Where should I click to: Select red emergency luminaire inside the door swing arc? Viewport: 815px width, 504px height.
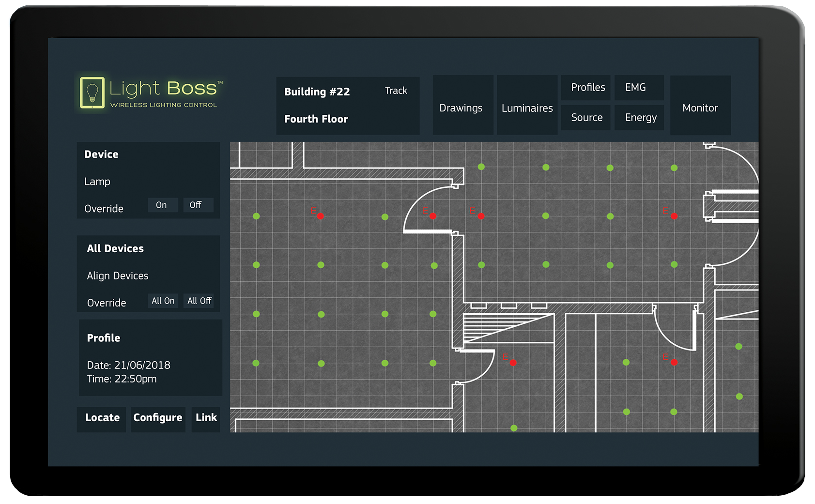pyautogui.click(x=433, y=216)
